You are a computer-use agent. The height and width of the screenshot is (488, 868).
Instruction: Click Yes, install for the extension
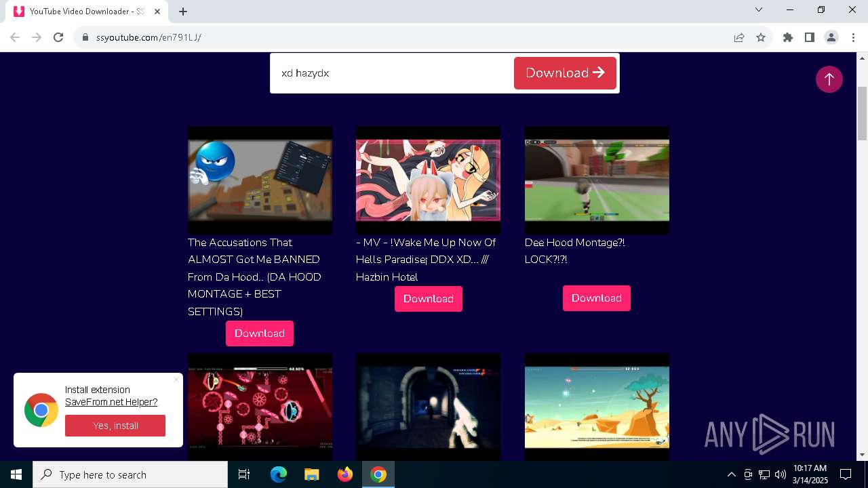(x=115, y=426)
